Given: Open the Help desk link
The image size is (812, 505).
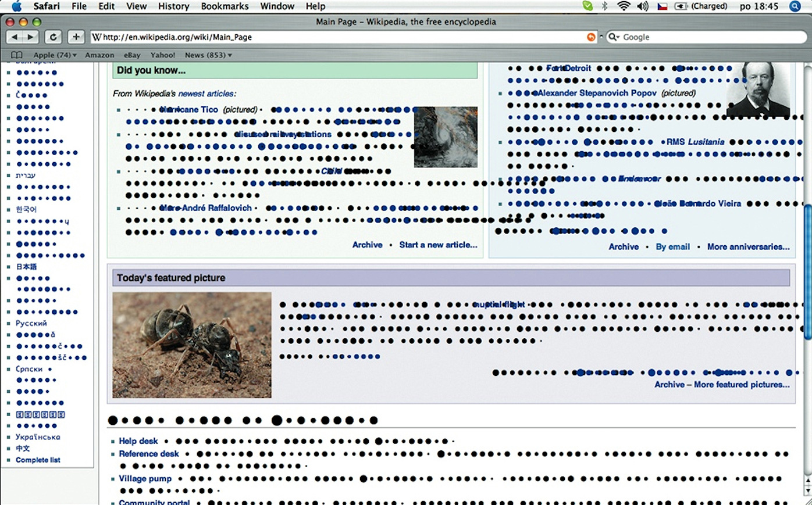Looking at the screenshot, I should (138, 441).
